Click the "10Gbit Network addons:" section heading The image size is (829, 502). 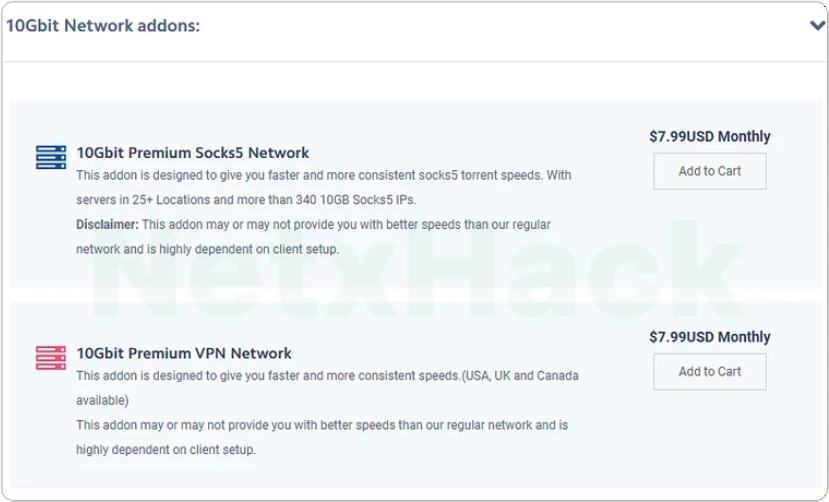tap(103, 26)
